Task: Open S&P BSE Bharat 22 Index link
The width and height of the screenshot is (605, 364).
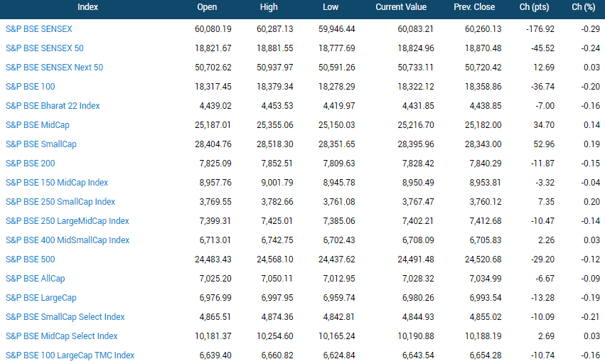Action: (53, 106)
